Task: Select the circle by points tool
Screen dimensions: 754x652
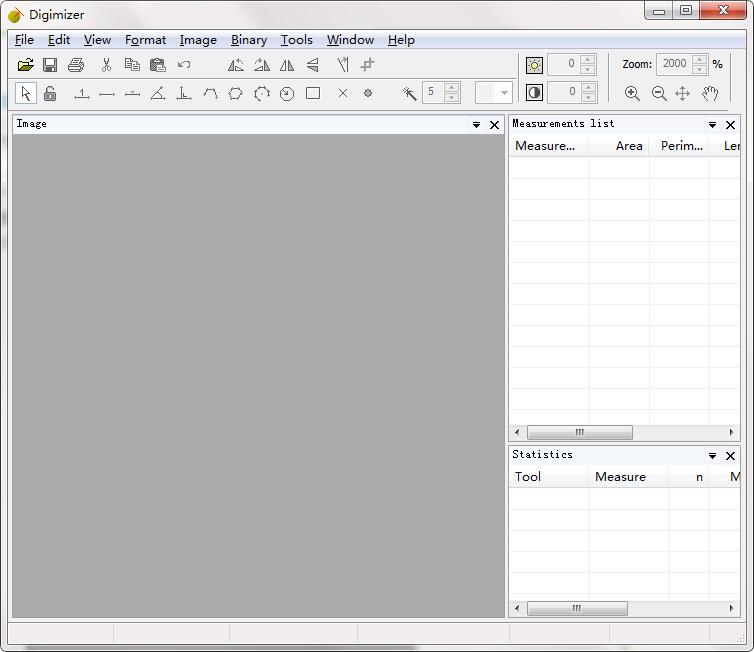Action: (x=262, y=93)
